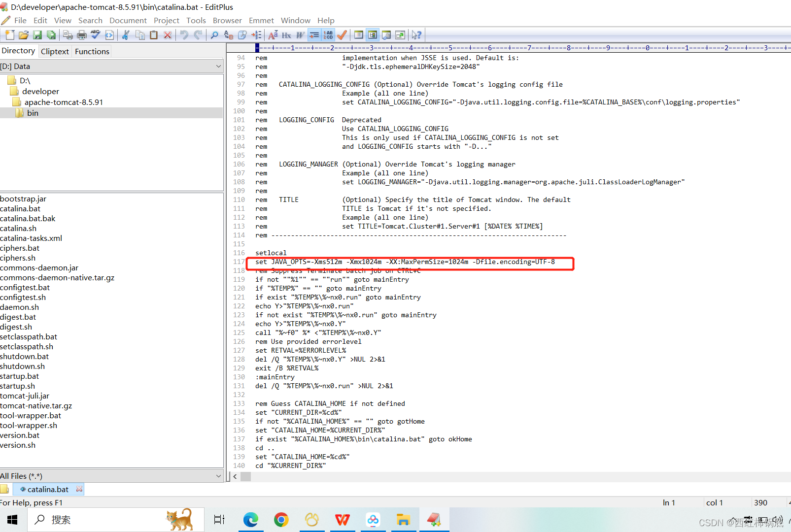Screen dimensions: 791x532
Task: Run spell check from the toolbar
Action: tap(95, 35)
